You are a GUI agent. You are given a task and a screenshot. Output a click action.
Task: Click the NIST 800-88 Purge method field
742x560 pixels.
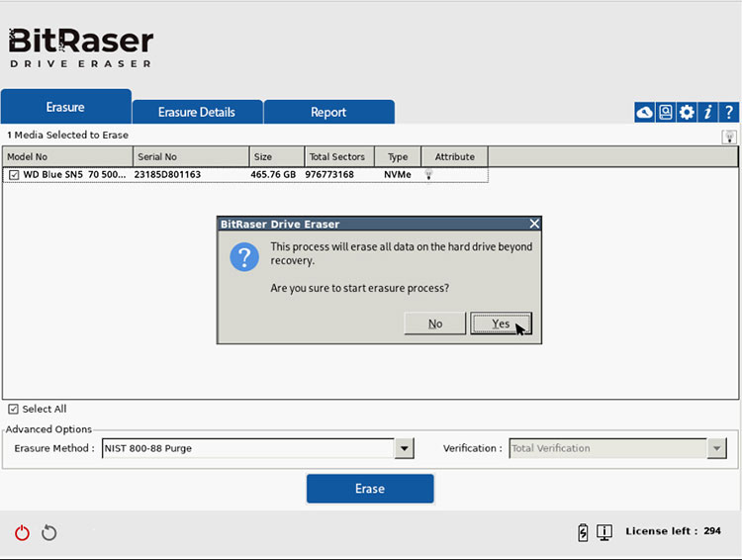[248, 448]
